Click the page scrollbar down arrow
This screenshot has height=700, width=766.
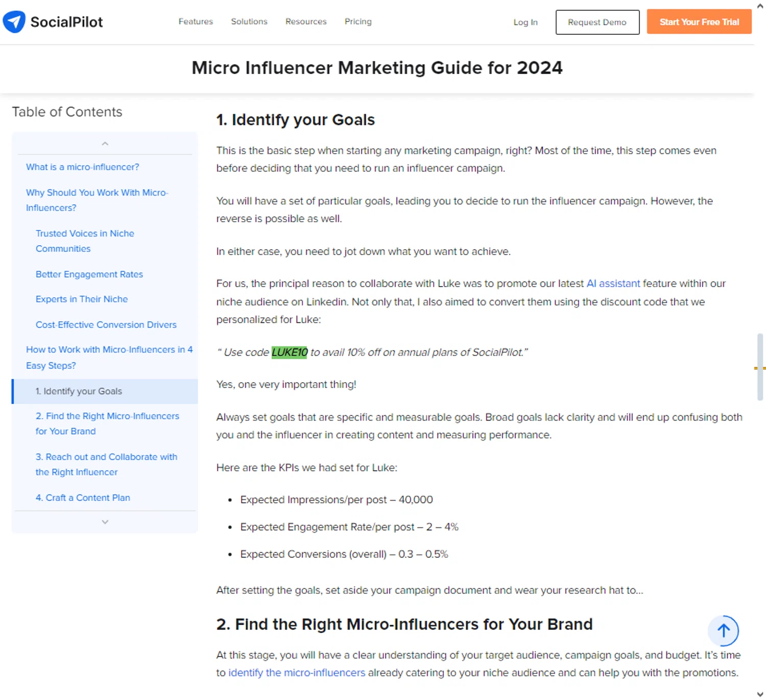[760, 694]
